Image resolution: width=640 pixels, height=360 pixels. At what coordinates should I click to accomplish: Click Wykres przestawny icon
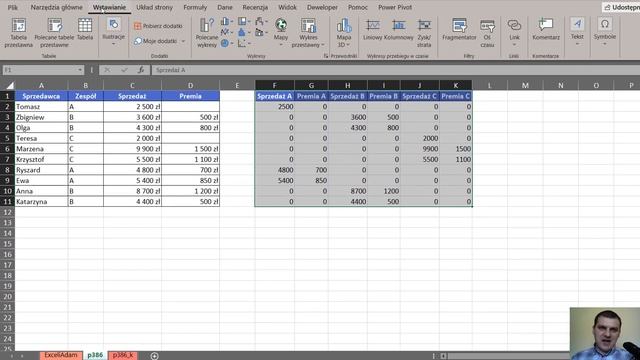coord(308,25)
